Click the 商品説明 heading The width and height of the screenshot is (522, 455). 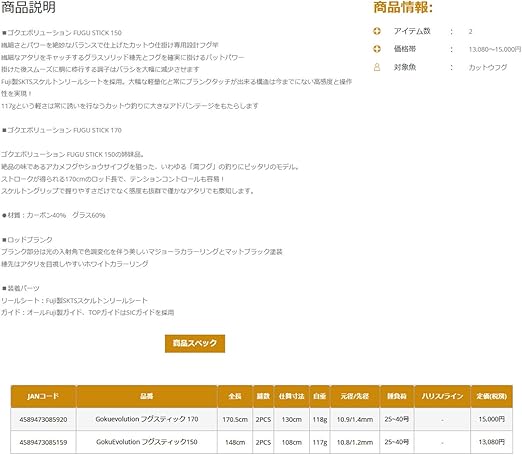click(x=28, y=7)
